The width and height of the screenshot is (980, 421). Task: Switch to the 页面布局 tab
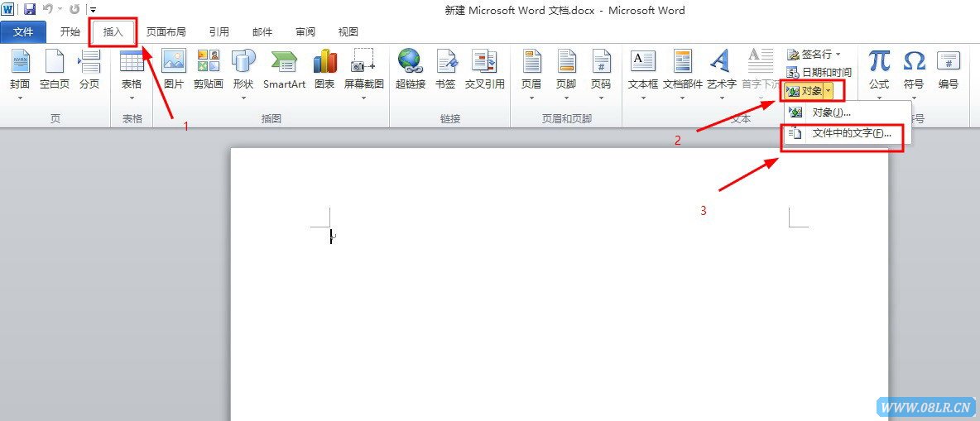pos(166,32)
